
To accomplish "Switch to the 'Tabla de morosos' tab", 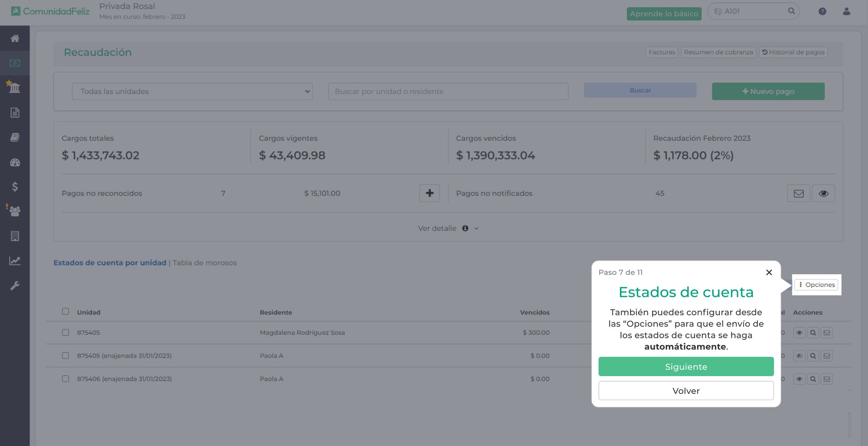I will tap(204, 262).
